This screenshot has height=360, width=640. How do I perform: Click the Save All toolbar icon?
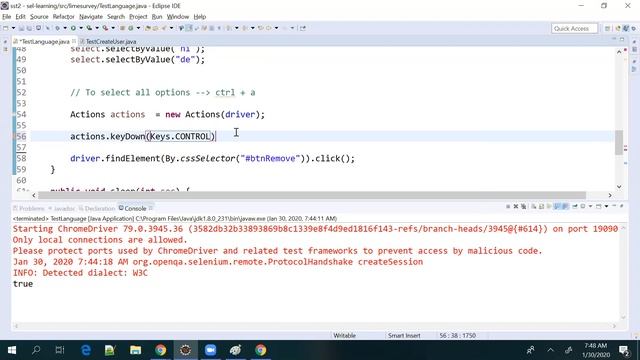(x=29, y=28)
